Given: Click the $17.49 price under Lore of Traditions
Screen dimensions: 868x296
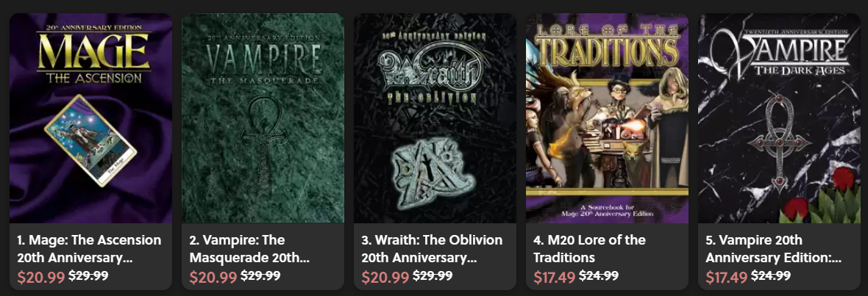Looking at the screenshot, I should click(x=555, y=277).
